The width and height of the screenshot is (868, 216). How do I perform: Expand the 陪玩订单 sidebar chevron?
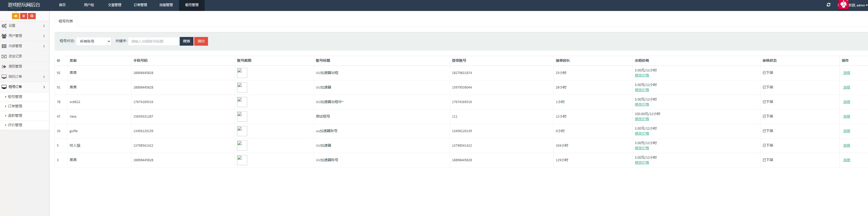[x=44, y=77]
